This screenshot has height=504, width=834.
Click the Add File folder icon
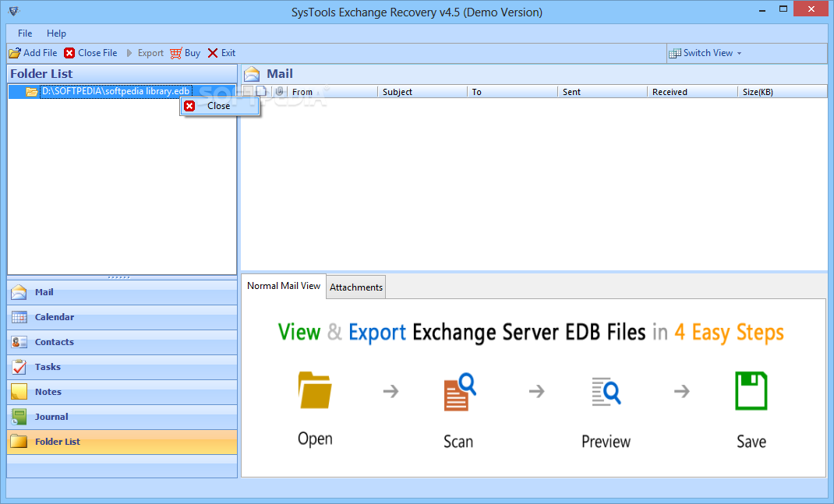[15, 53]
